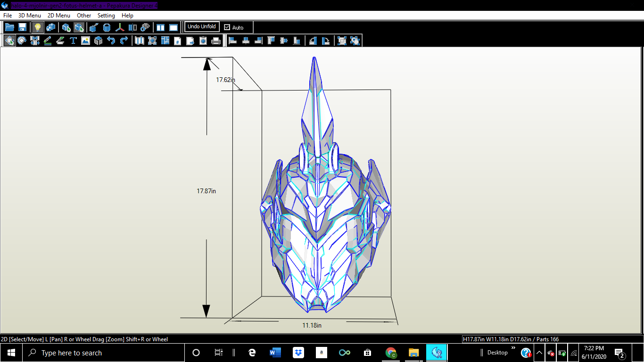Select the Select/Move tool icon
This screenshot has width=644, height=362.
click(9, 41)
